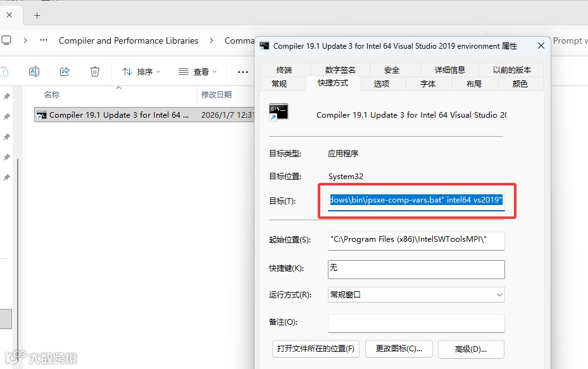Screen dimensions: 588x369
Task: Select the Compiler 19.1 Update 3 shortcut file
Action: [118, 115]
